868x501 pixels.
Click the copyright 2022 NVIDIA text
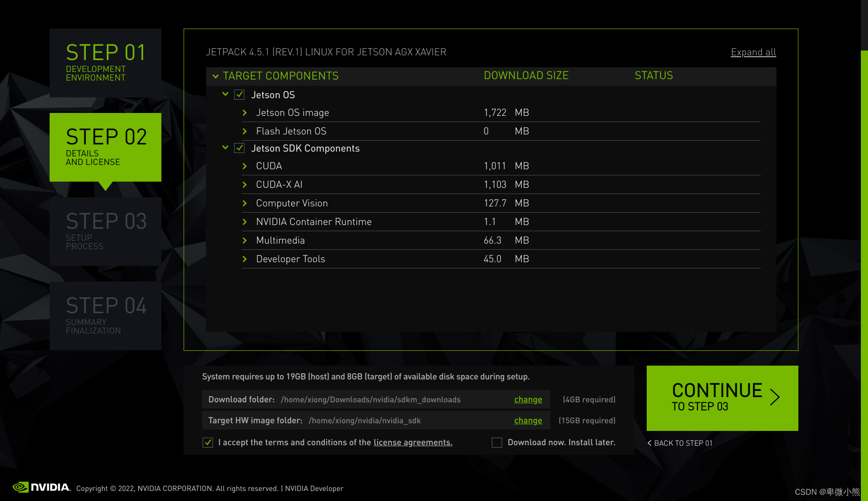pyautogui.click(x=178, y=489)
